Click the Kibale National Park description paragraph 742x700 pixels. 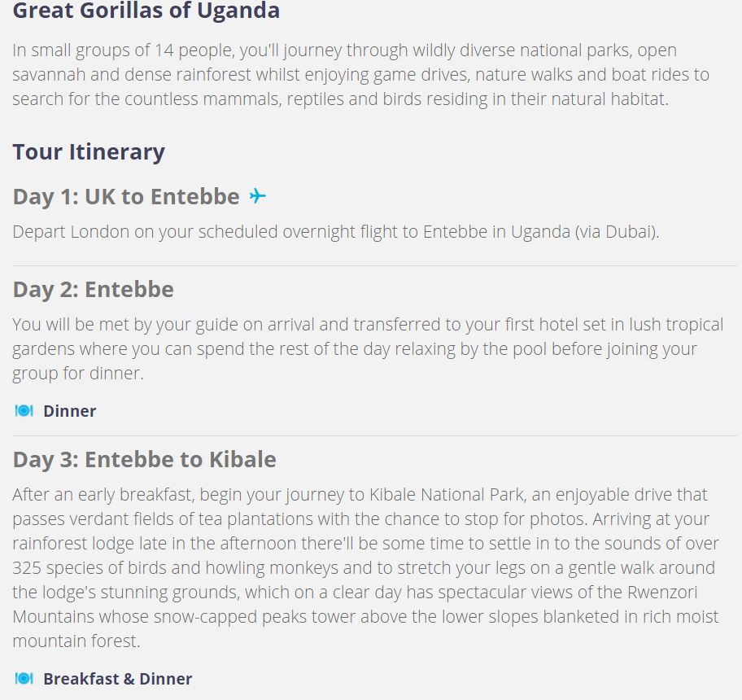tap(366, 568)
